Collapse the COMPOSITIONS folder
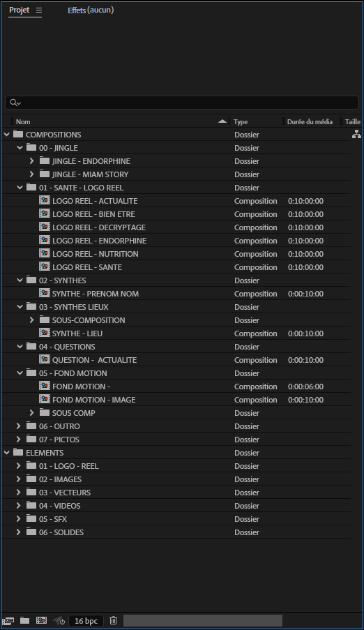This screenshot has height=630, width=364. (x=6, y=135)
